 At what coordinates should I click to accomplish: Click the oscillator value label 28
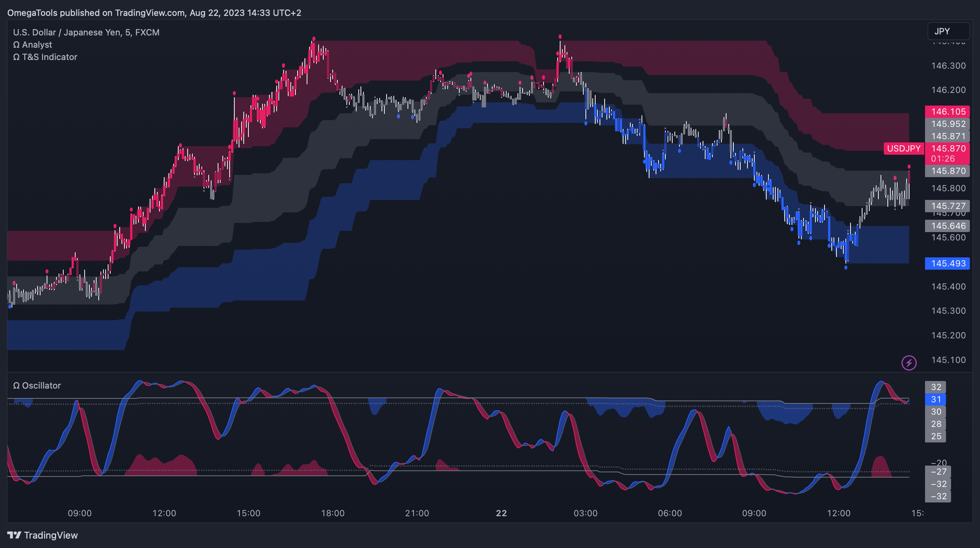click(x=936, y=424)
